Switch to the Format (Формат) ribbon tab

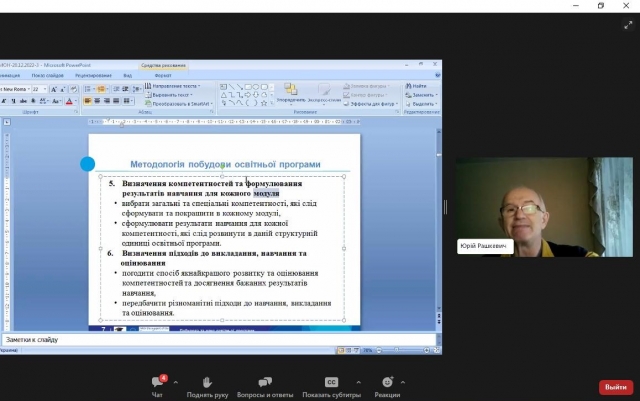click(x=163, y=75)
